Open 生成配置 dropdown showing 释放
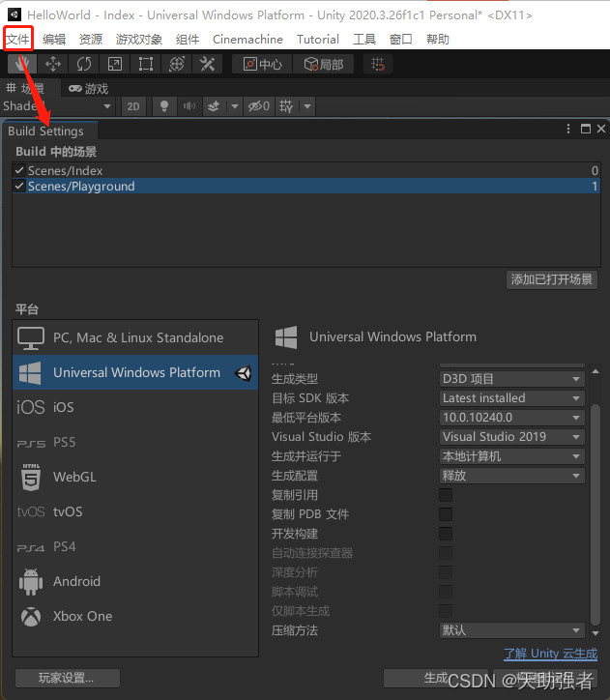Screen dimensions: 610x700 [511, 476]
